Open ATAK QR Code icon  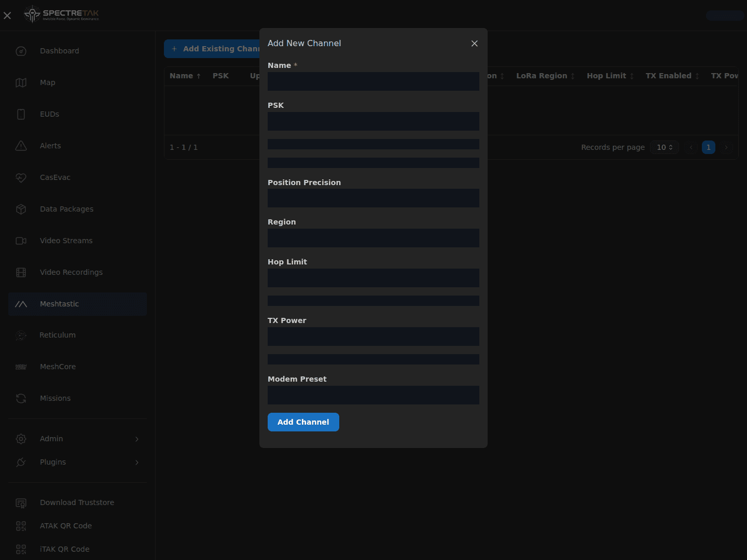[x=21, y=526]
